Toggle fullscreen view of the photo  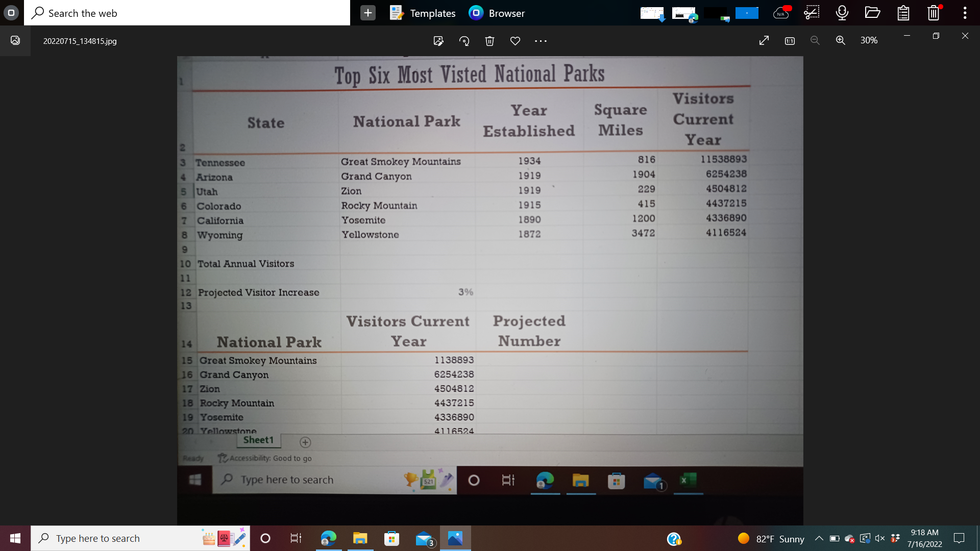point(764,40)
